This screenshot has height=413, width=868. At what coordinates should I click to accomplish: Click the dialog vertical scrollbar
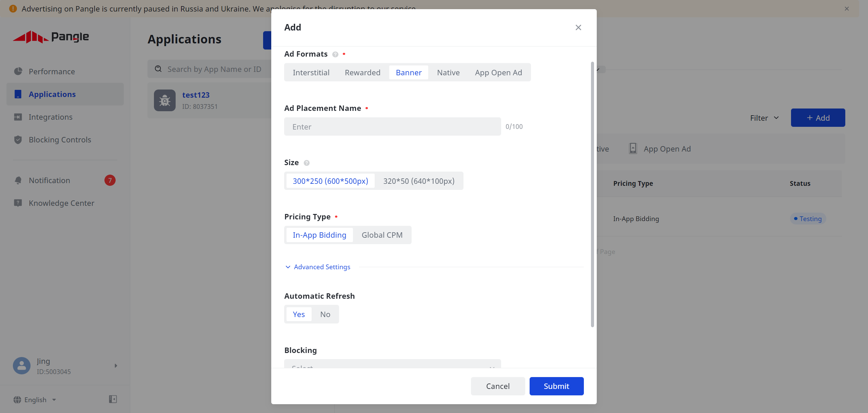(592, 194)
